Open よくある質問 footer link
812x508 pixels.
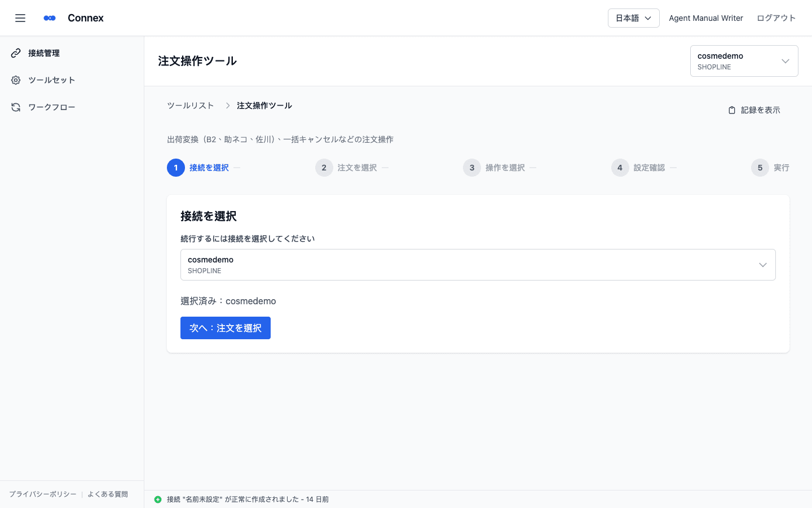[108, 494]
